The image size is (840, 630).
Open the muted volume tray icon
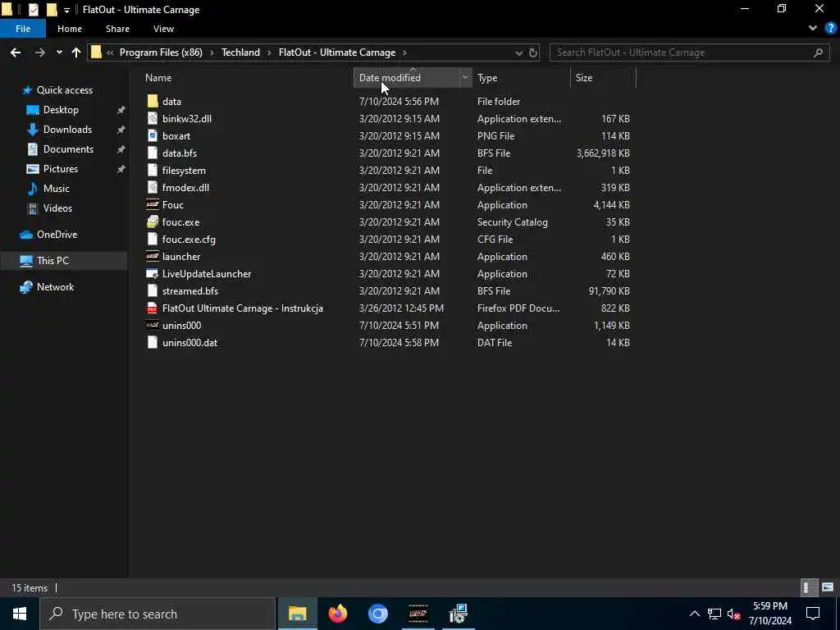(x=734, y=614)
